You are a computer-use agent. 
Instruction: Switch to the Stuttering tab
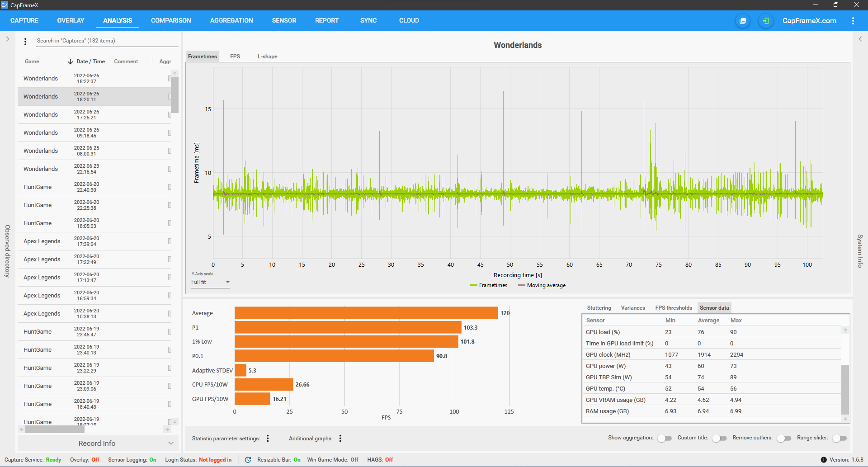click(599, 308)
